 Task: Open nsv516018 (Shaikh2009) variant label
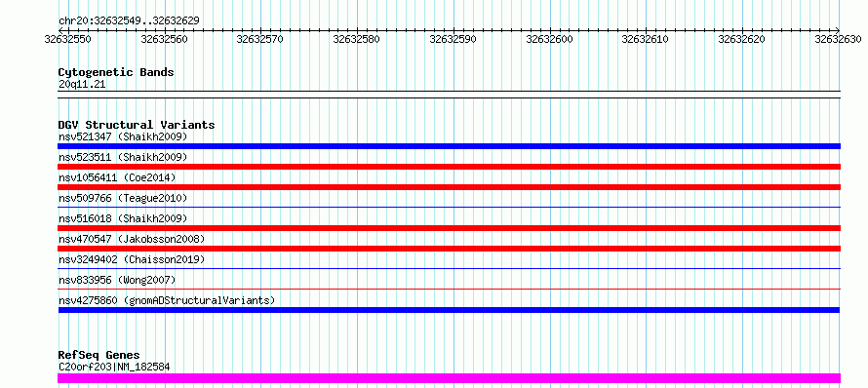coord(123,218)
